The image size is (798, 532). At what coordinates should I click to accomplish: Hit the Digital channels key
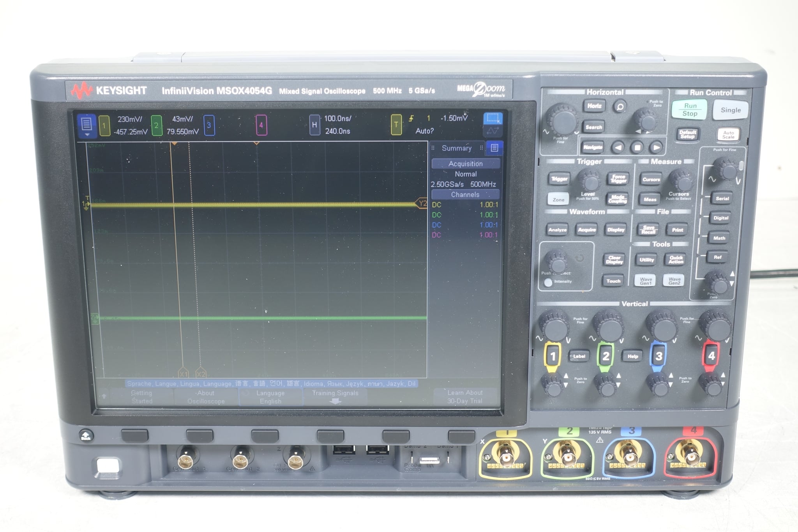[720, 218]
